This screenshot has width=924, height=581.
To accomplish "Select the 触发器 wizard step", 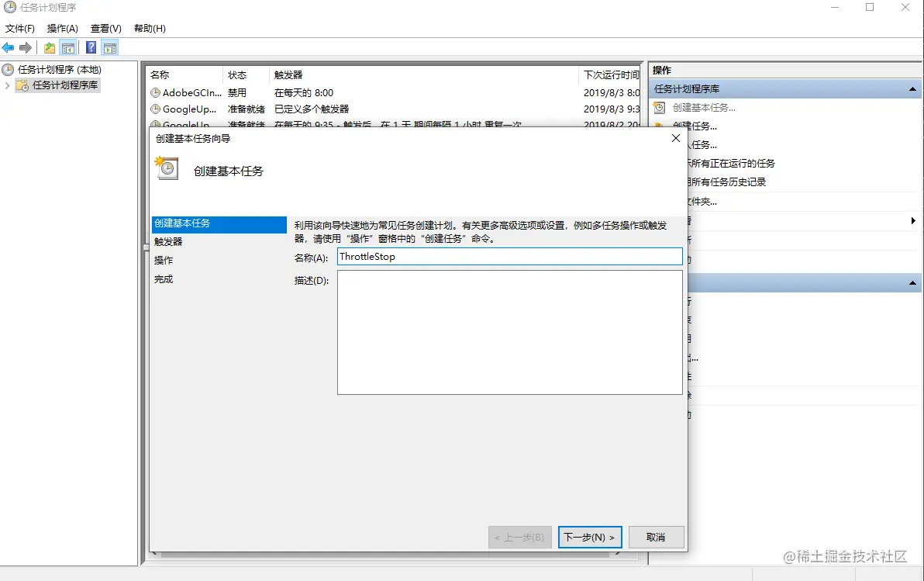I will (x=168, y=242).
